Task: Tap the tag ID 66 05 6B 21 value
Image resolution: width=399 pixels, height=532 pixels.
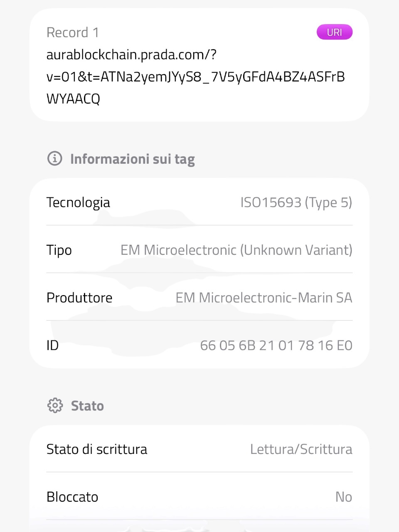Action: coord(276,345)
